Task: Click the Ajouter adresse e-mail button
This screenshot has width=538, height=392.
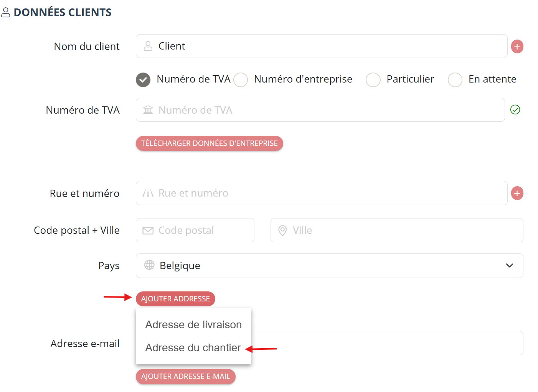Action: coord(186,376)
